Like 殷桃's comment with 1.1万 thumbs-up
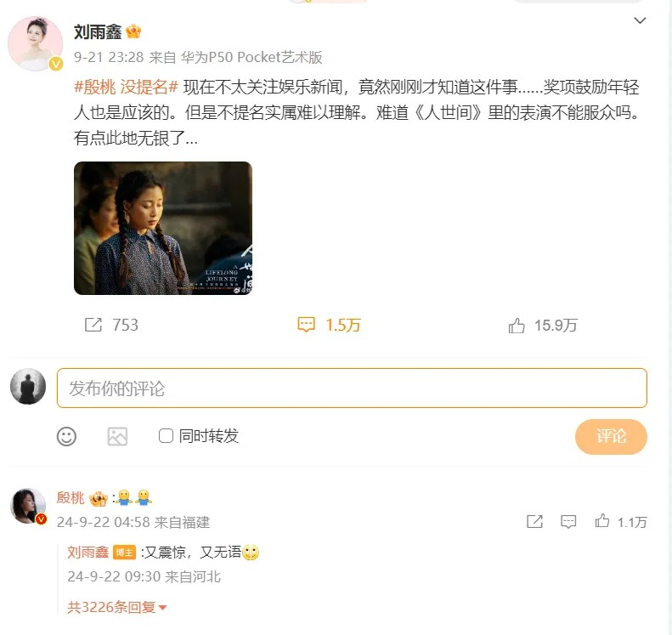This screenshot has height=635, width=672. tap(602, 521)
